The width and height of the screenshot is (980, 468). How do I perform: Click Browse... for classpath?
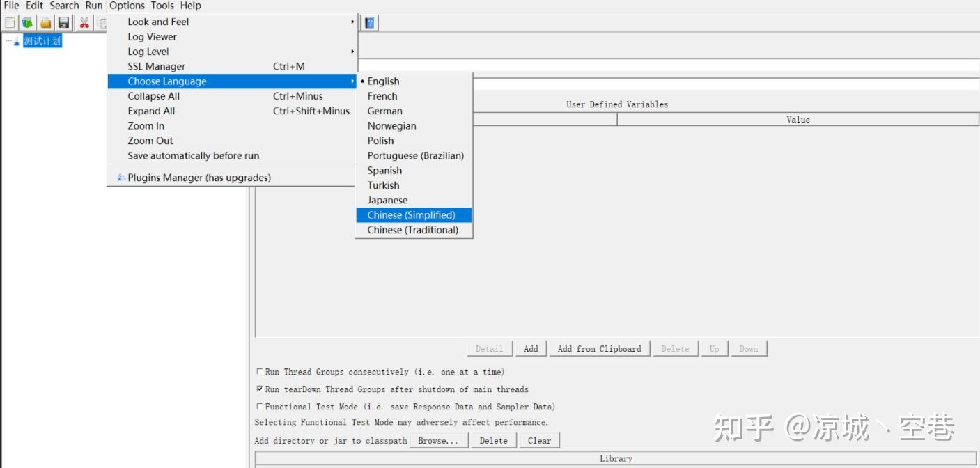click(439, 441)
